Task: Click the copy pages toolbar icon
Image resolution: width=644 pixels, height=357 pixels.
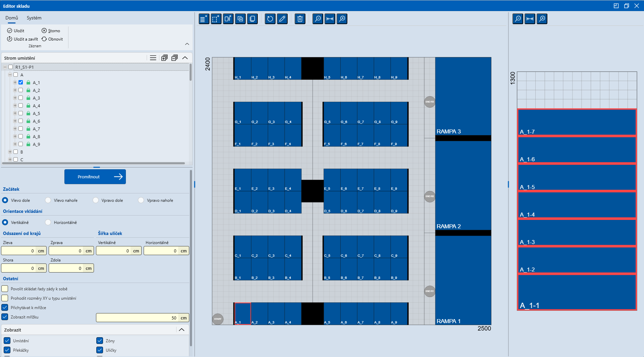Action: (x=252, y=19)
